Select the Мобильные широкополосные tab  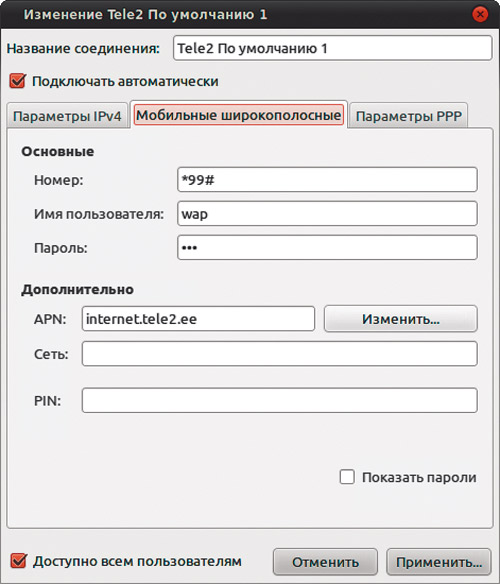click(238, 115)
